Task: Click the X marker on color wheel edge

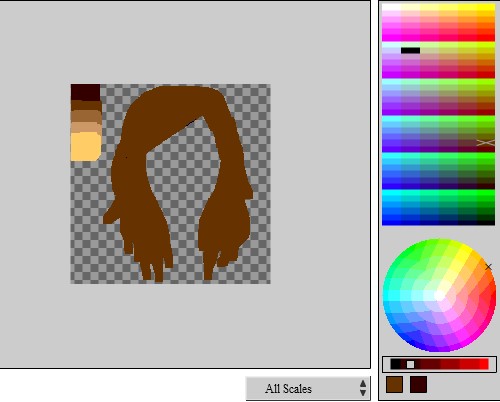Action: tap(488, 267)
